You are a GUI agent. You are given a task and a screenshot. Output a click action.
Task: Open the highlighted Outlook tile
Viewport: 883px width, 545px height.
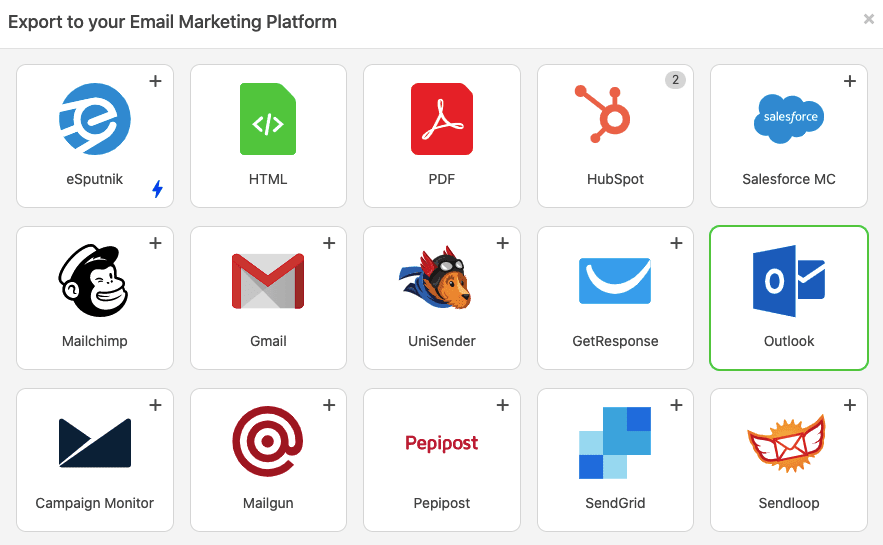(x=789, y=298)
